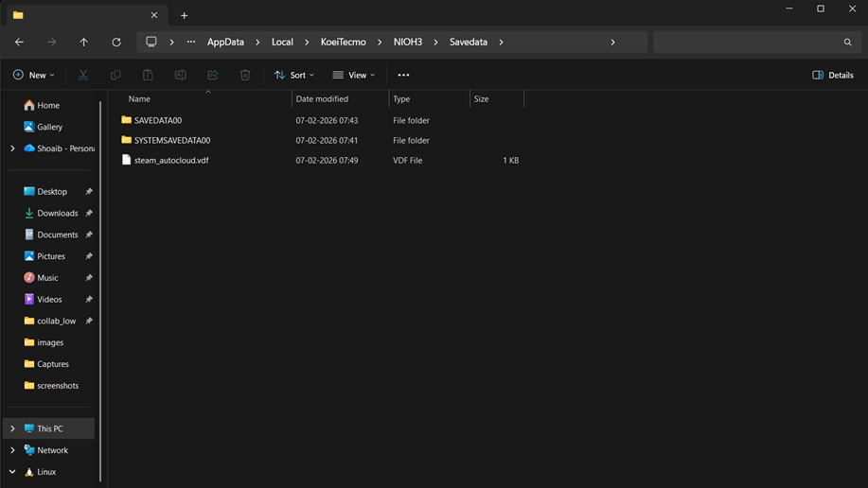Open the New item dropdown
Image resolution: width=868 pixels, height=488 pixels.
34,75
